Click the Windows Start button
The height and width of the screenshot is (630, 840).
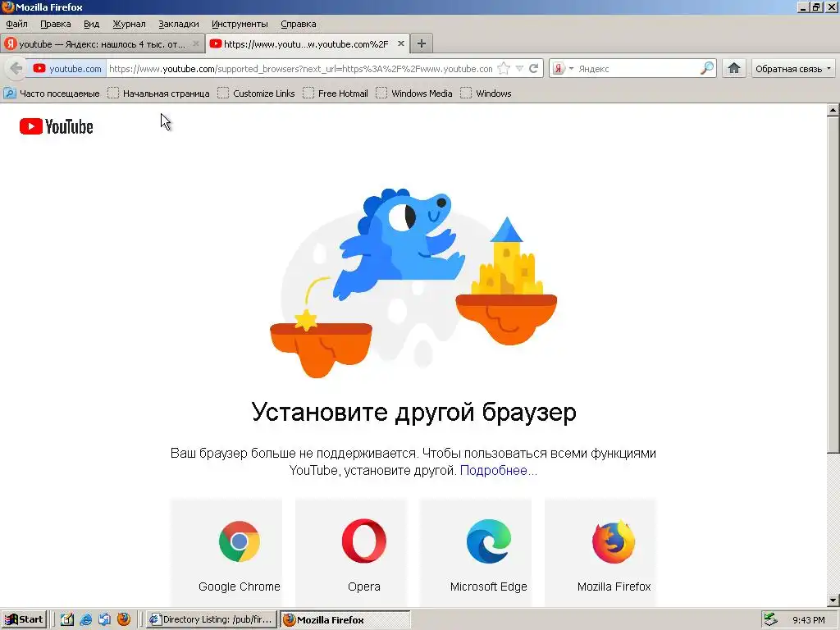[x=24, y=619]
